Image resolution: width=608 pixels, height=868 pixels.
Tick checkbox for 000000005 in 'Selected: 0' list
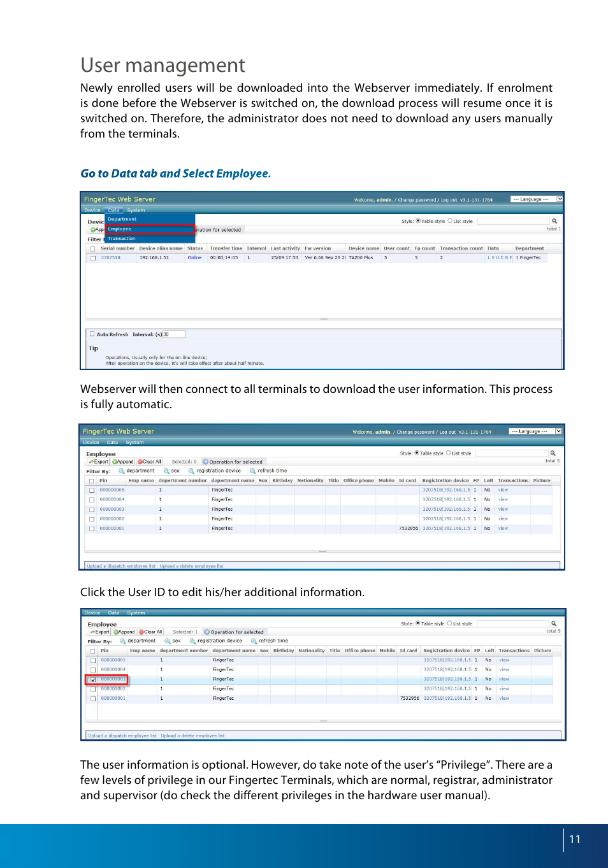[92, 490]
